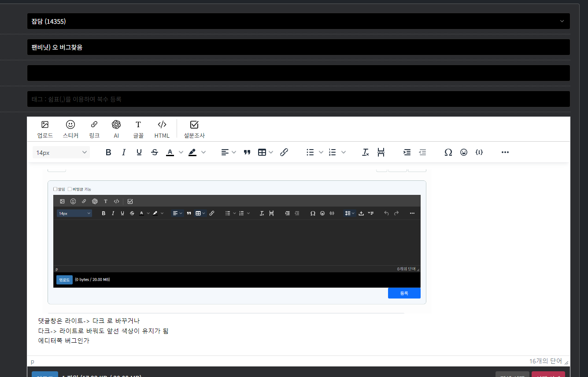Open the 글꼴 font tool

pos(138,129)
